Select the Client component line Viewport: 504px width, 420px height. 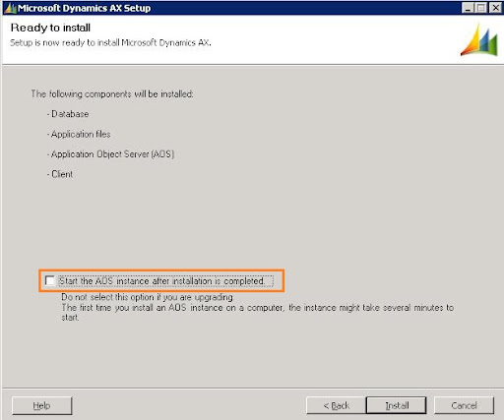click(60, 174)
